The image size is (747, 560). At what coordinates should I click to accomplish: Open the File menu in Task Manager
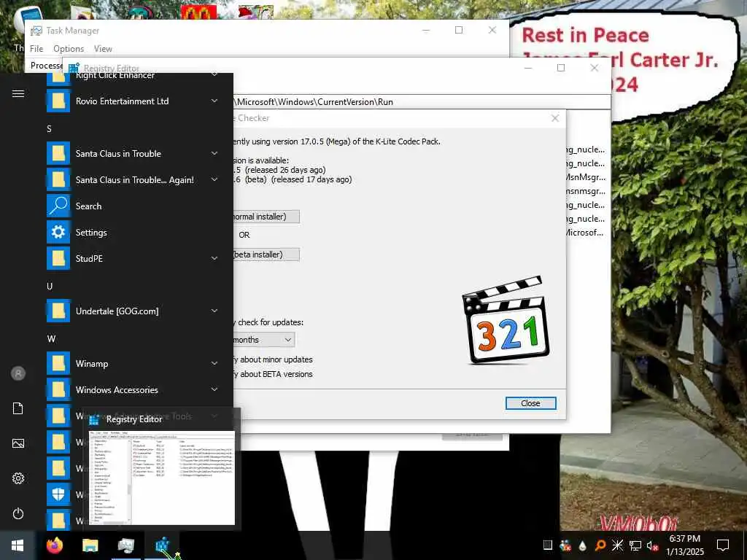point(36,49)
